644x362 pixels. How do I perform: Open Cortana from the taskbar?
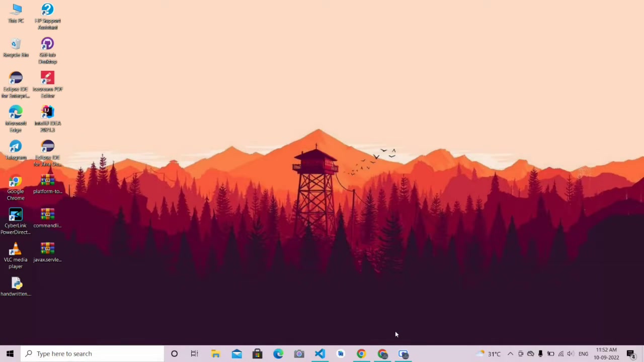(174, 353)
